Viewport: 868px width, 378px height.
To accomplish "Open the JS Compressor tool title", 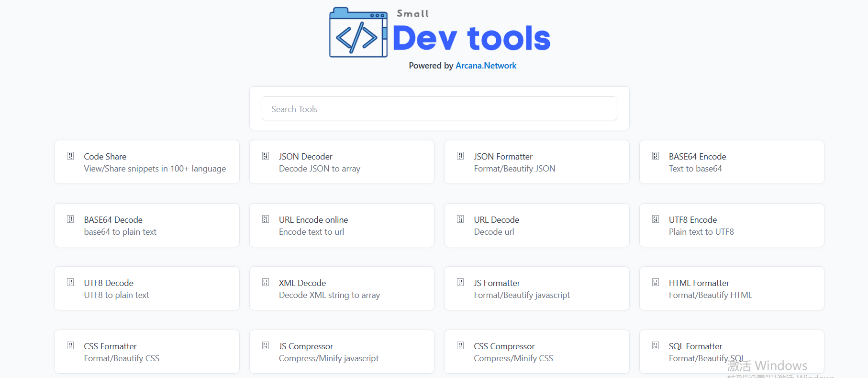I will point(306,346).
